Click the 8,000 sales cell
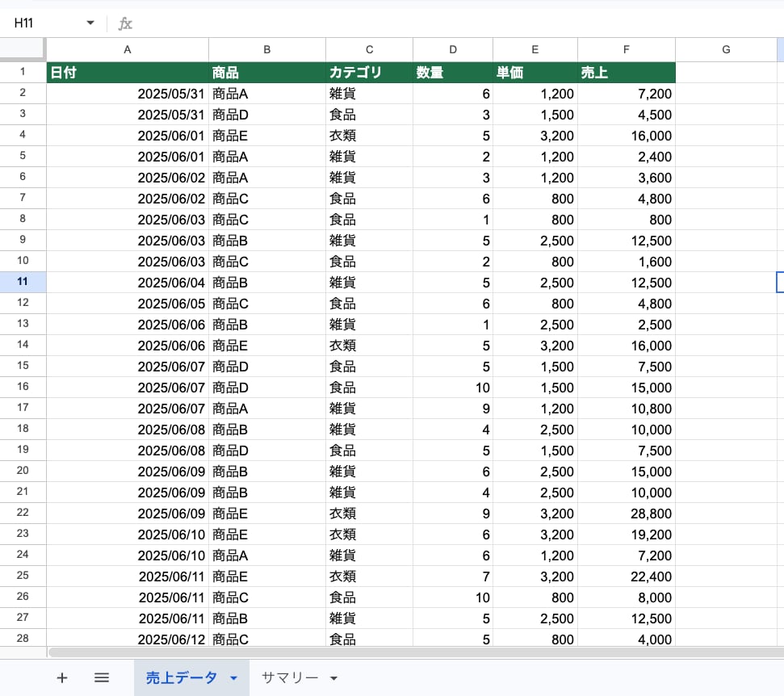Screen dimensions: 784x696 (627, 597)
